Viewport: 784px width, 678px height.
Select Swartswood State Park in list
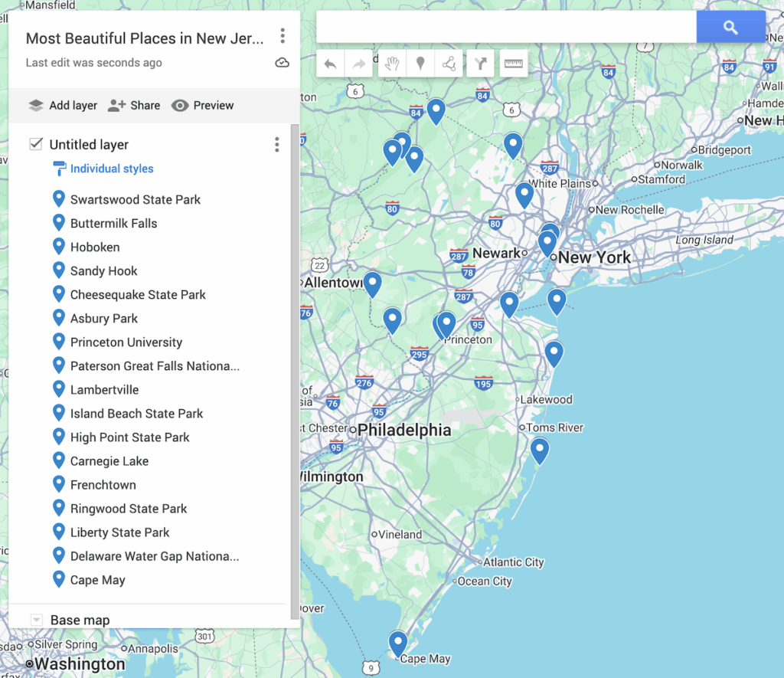[135, 200]
